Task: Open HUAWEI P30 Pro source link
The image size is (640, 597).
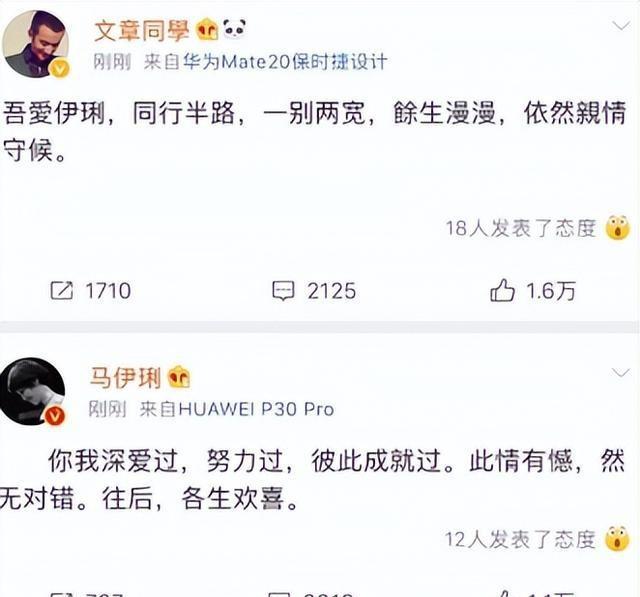Action: (257, 408)
